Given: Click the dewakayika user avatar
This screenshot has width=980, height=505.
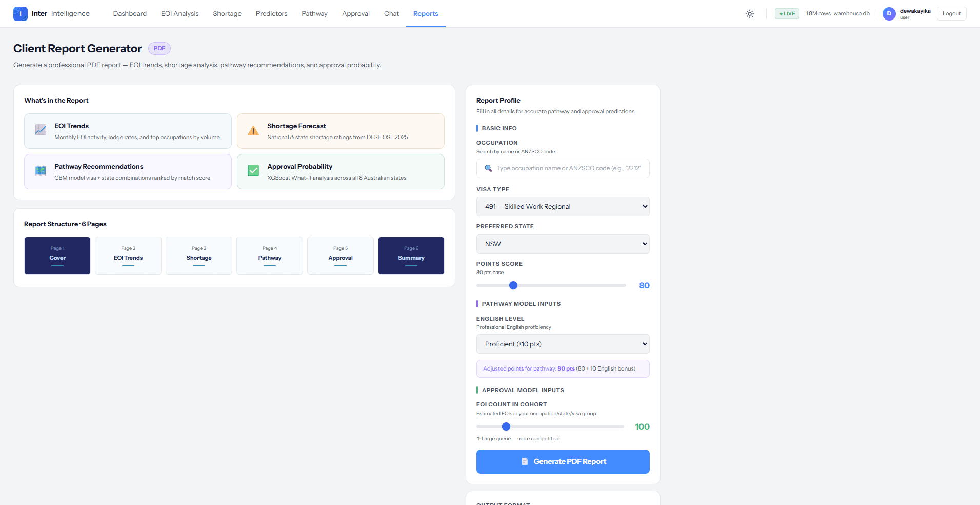Looking at the screenshot, I should coord(889,14).
